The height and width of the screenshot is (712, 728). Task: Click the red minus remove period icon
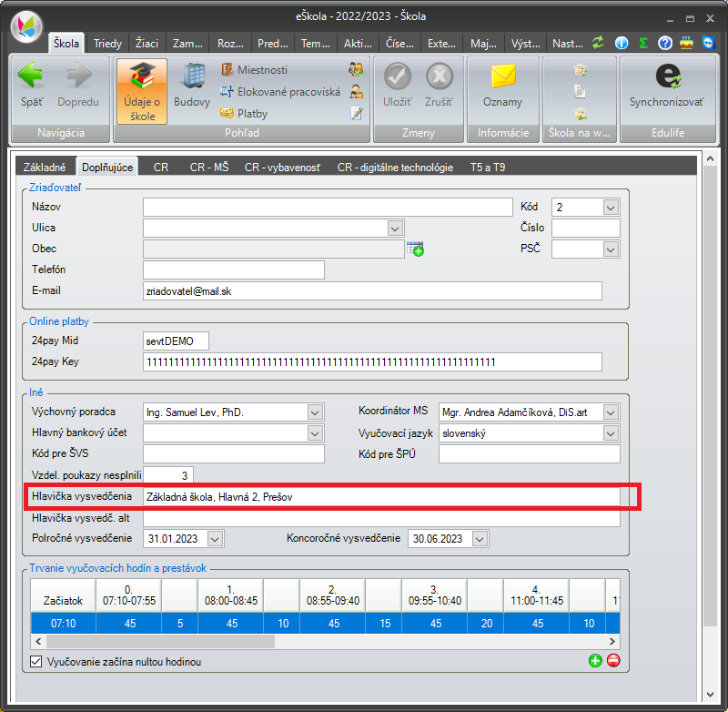click(613, 660)
